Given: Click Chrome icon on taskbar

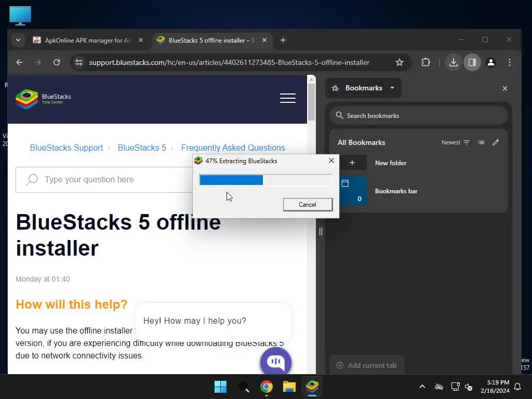Looking at the screenshot, I should click(267, 387).
